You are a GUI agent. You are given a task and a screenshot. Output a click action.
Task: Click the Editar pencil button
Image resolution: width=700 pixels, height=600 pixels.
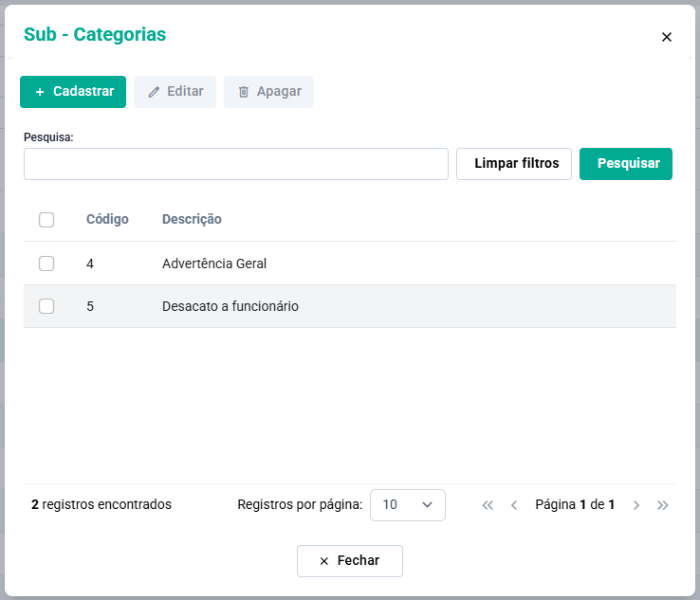tap(175, 92)
